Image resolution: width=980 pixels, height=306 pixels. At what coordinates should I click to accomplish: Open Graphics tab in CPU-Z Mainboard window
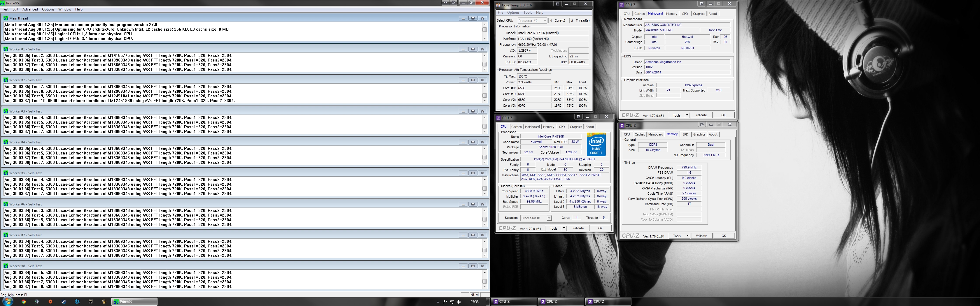699,14
